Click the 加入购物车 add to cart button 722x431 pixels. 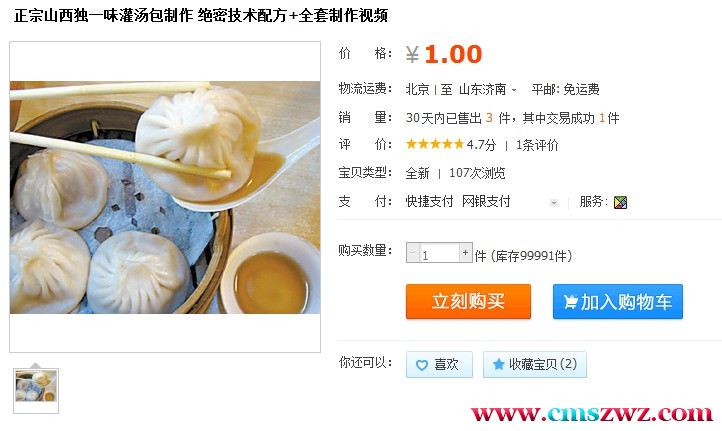617,302
